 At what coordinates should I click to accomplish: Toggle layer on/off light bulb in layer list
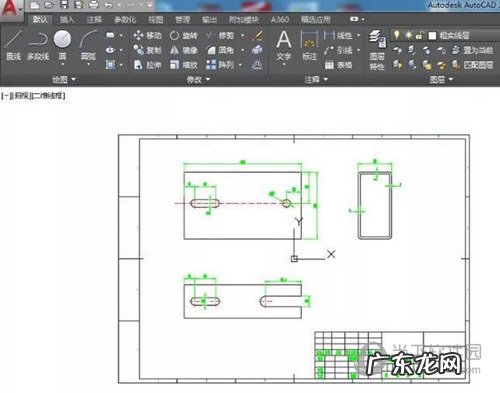pos(396,35)
